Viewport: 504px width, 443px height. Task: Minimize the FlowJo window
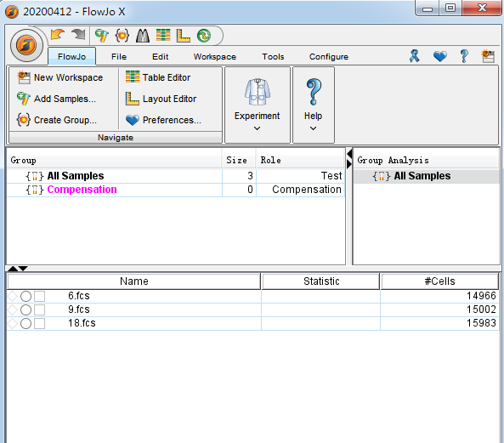tap(428, 8)
